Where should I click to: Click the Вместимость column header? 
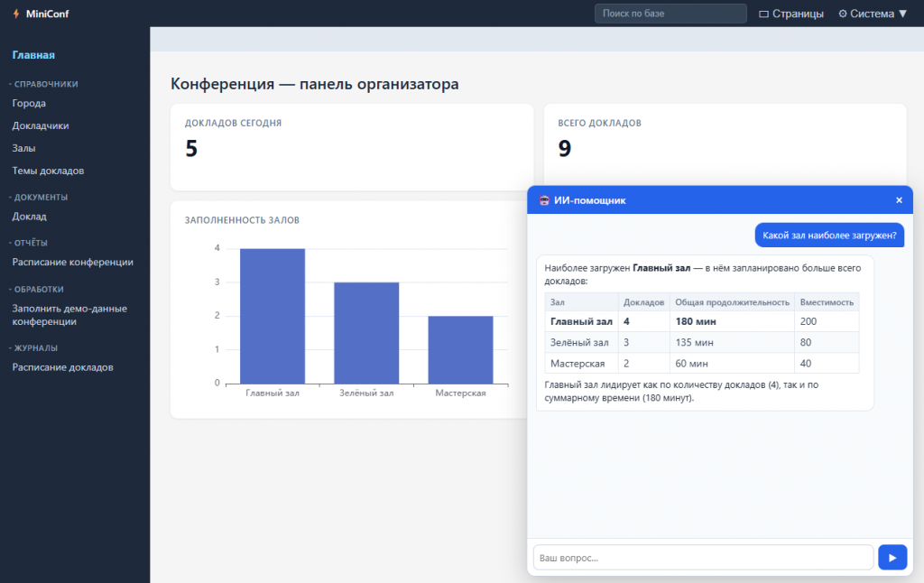(827, 301)
